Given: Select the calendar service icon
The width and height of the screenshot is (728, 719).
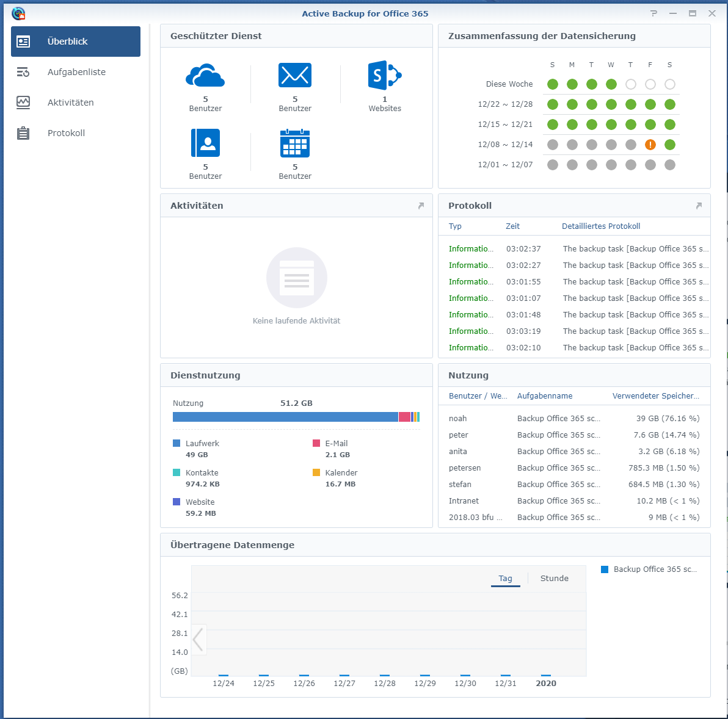Looking at the screenshot, I should 295,143.
